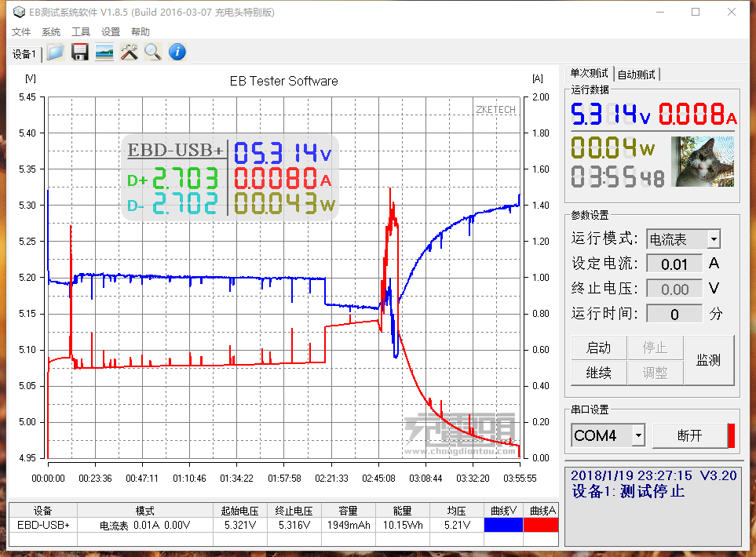Open the 文件 menu
The width and height of the screenshot is (756, 557).
point(21,32)
